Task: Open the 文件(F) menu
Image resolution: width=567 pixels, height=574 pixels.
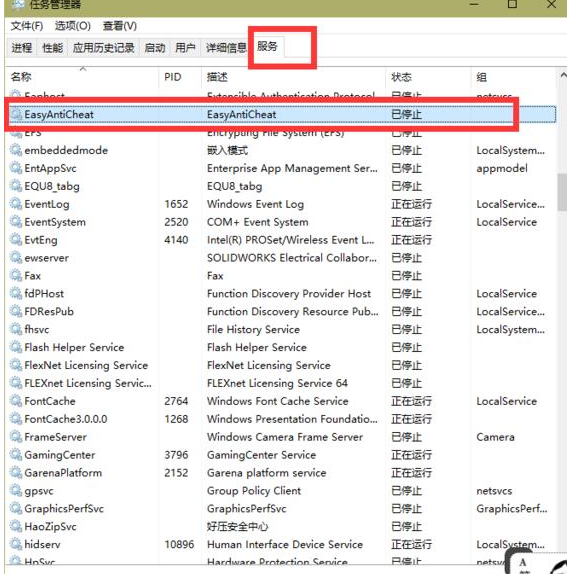Action: (x=27, y=26)
